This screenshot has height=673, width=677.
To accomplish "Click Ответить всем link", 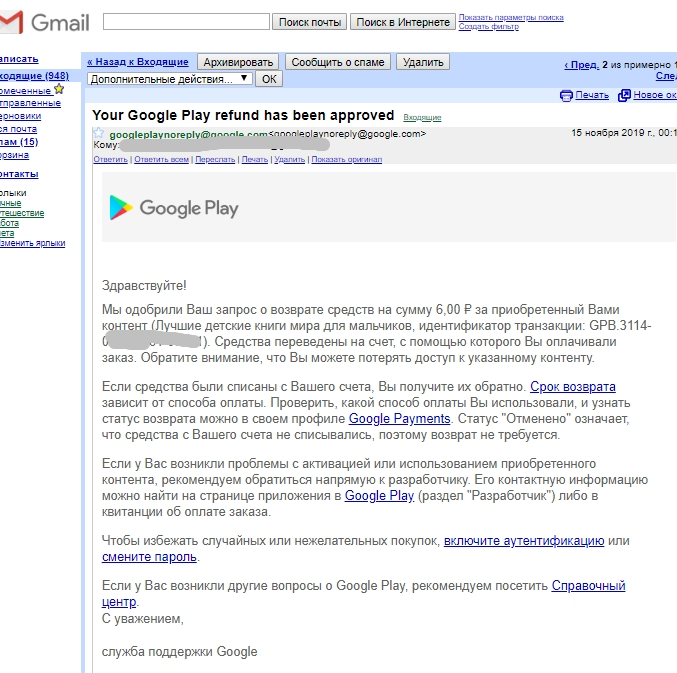I will tap(161, 159).
